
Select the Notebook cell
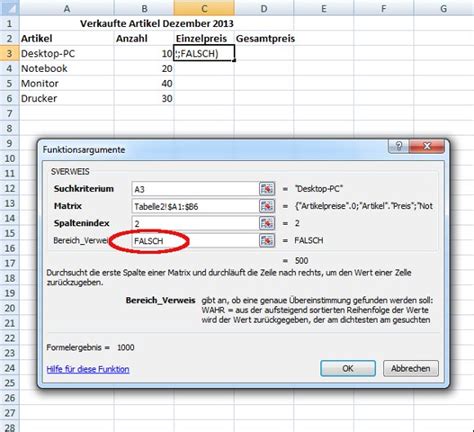tap(67, 68)
